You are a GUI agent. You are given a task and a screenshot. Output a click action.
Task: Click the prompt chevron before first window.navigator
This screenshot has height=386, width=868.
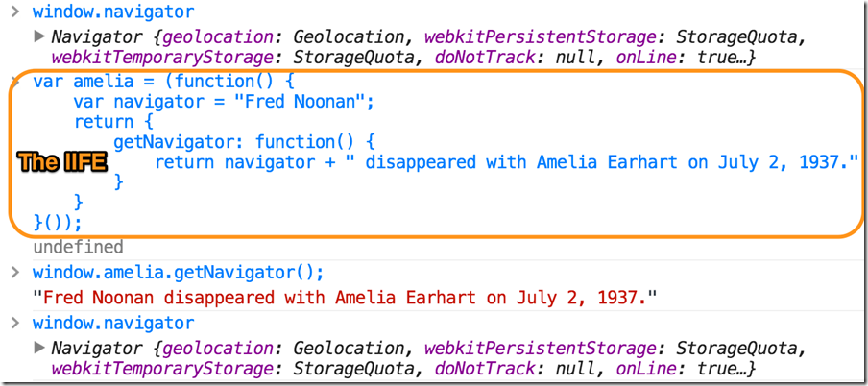16,12
